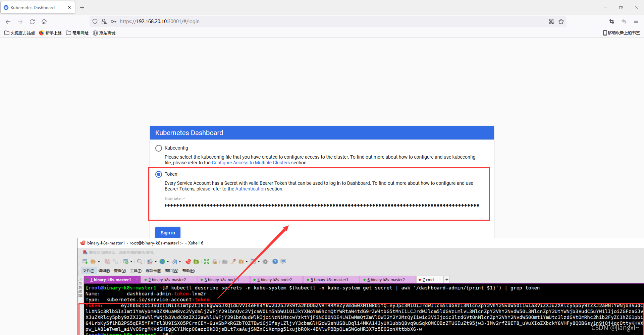The image size is (644, 335).
Task: Add a new Xshell session tab
Action: coord(447,280)
